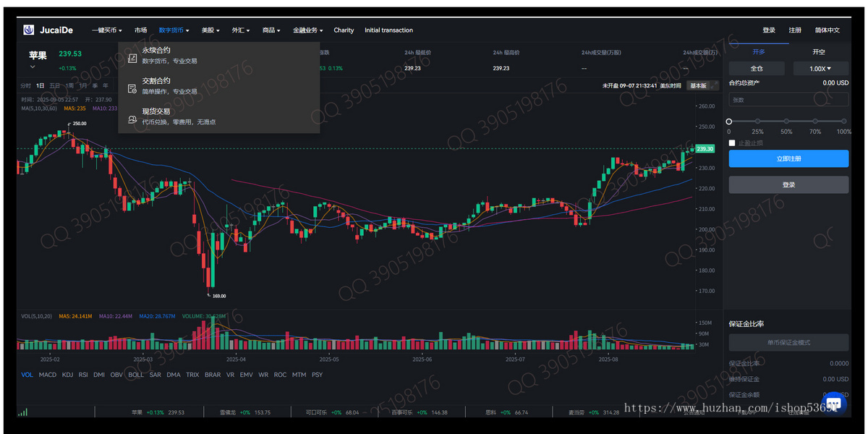Screen dimensions: 868x434
Task: Expand the 商品 dropdown menu
Action: 271,30
